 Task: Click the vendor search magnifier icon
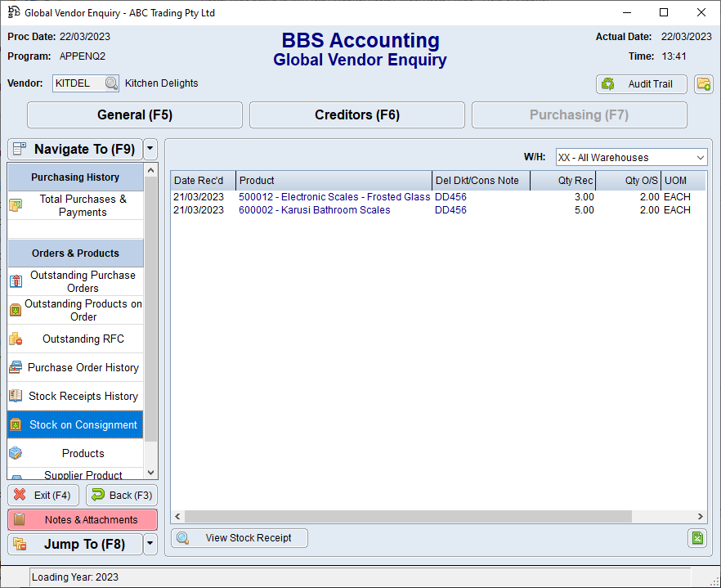111,83
